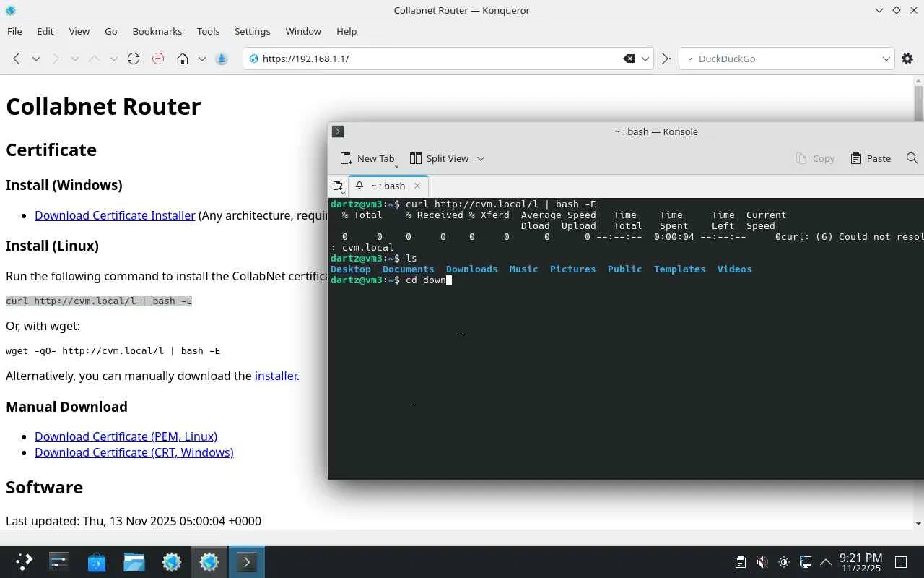This screenshot has width=924, height=578.
Task: Click the Show Desktop button on the panel
Action: (901, 562)
